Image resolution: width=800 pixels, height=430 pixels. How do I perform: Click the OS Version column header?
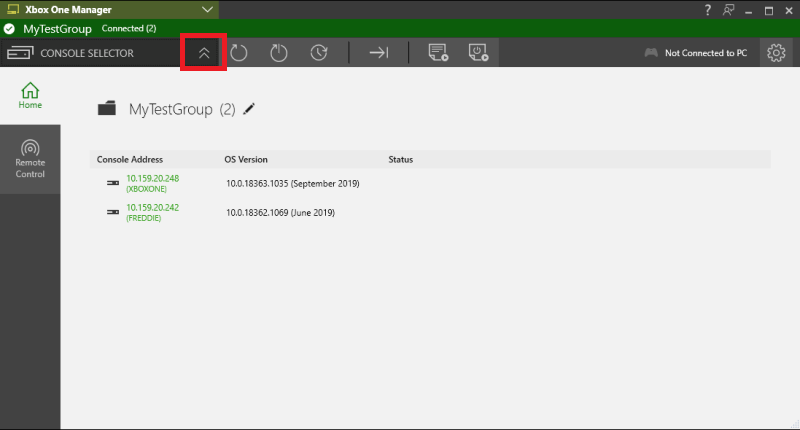click(x=246, y=160)
